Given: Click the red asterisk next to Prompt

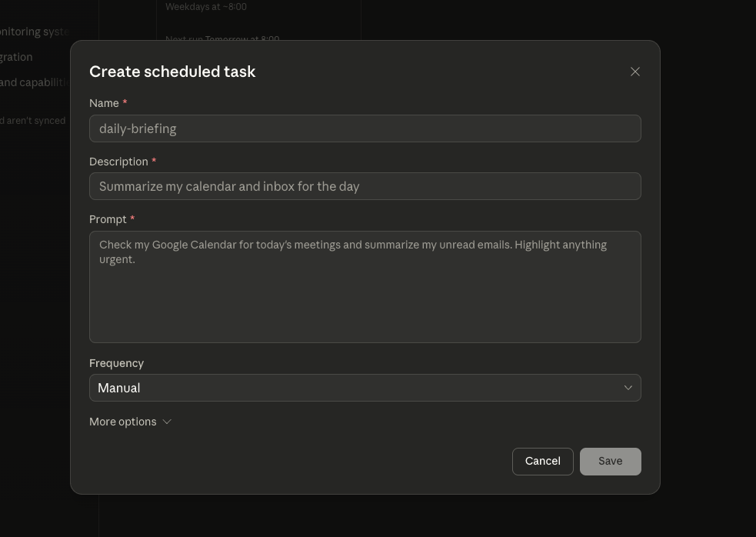Looking at the screenshot, I should tap(132, 218).
